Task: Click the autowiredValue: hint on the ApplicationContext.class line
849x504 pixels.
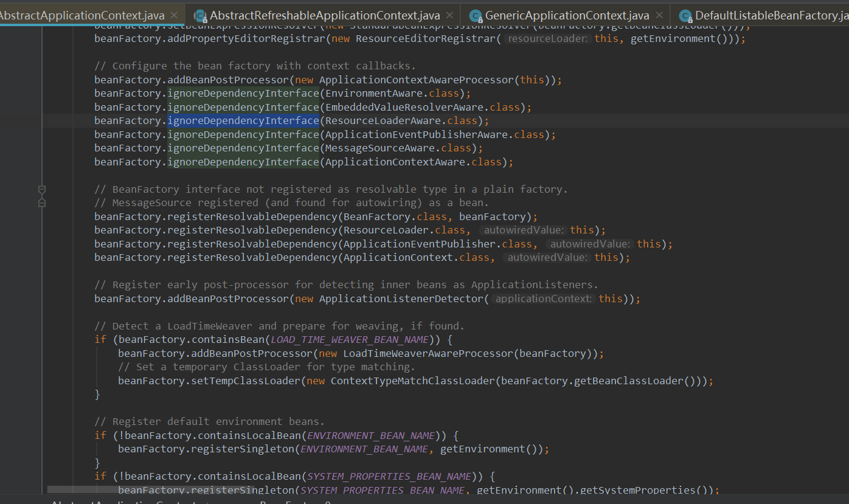Action: tap(548, 258)
